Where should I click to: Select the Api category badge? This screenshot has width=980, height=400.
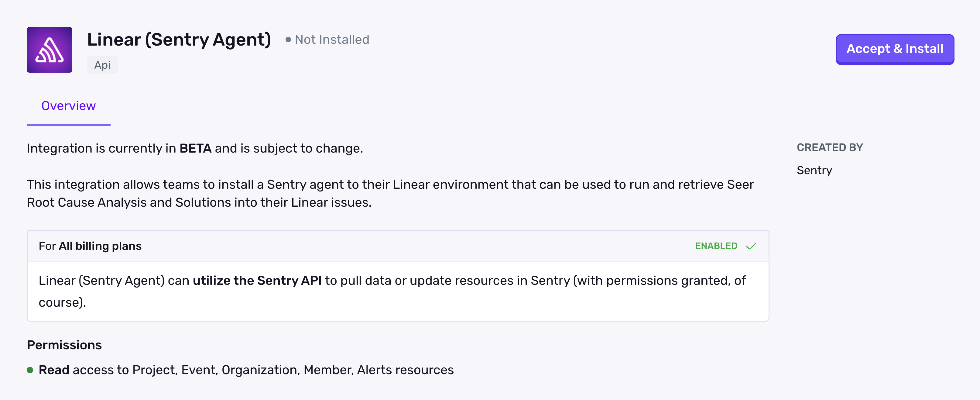pyautogui.click(x=102, y=65)
